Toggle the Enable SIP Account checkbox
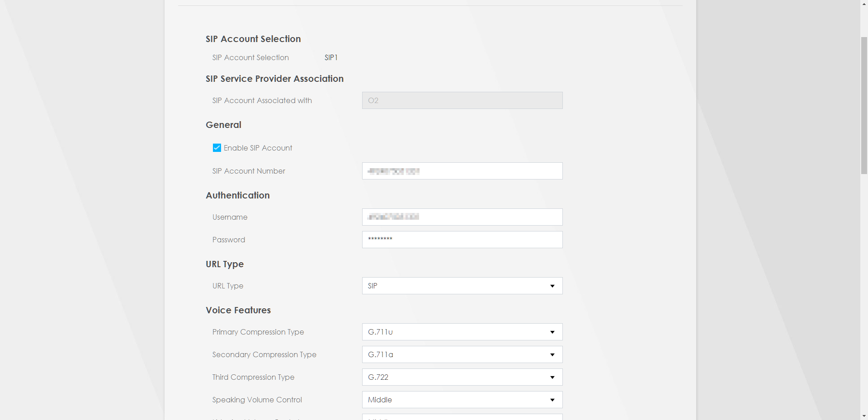This screenshot has height=420, width=868. pyautogui.click(x=217, y=148)
